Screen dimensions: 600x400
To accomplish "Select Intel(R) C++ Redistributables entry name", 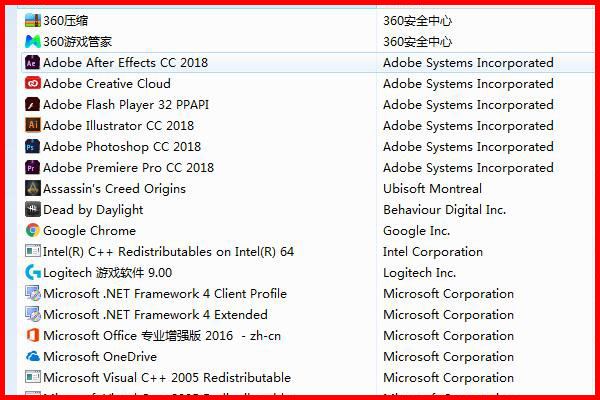I will (x=168, y=252).
